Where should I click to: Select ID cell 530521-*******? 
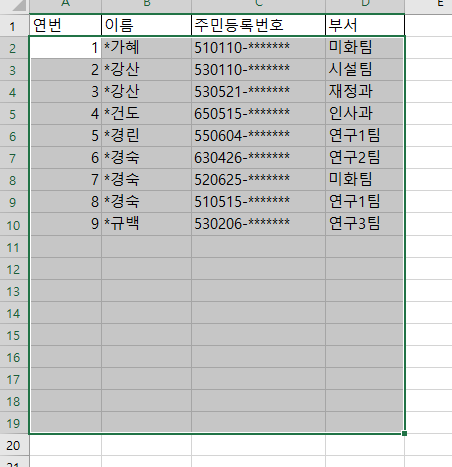coord(259,92)
